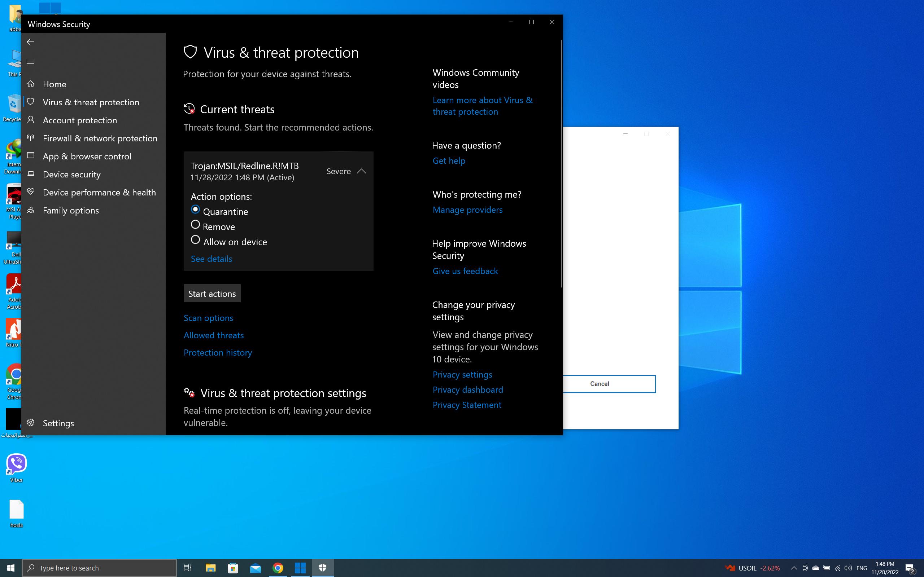Click the back arrow icon
The width and height of the screenshot is (924, 577).
[31, 42]
